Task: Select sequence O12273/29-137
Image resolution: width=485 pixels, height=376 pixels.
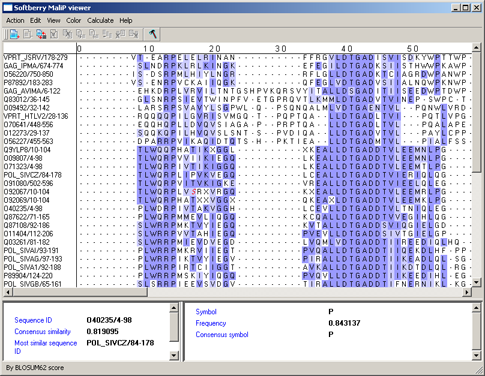Action: 27,133
